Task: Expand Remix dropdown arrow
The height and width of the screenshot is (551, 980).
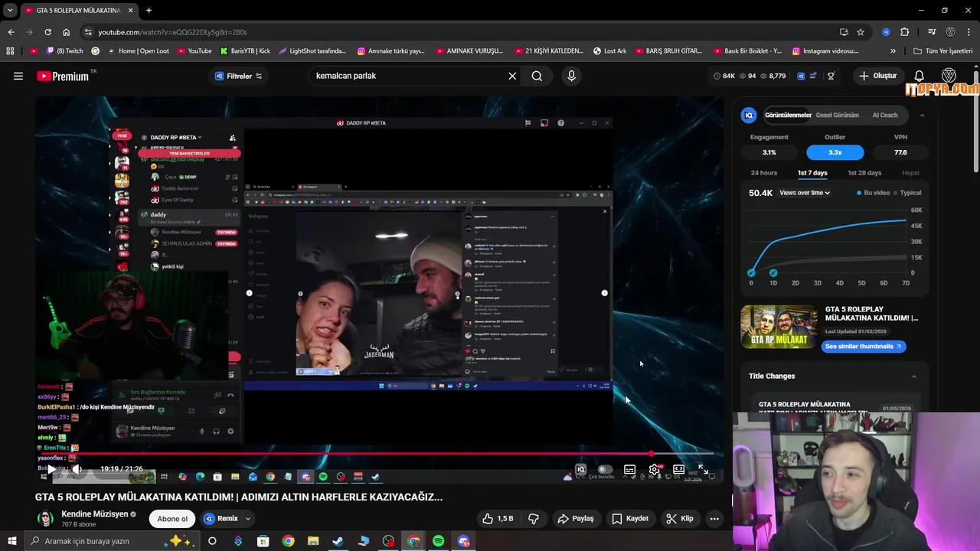Action: tap(248, 518)
